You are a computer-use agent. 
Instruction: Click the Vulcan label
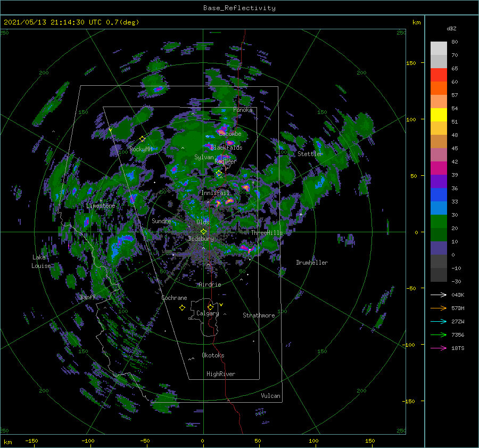click(271, 396)
